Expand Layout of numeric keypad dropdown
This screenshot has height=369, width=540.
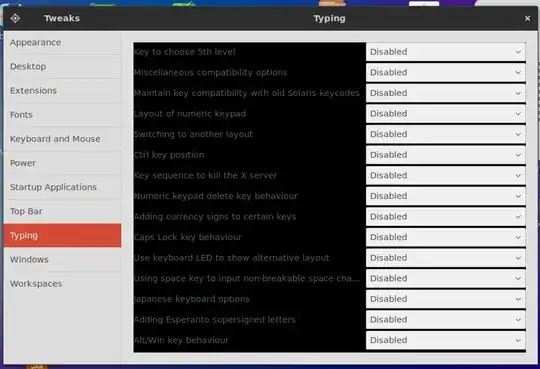[x=446, y=114]
